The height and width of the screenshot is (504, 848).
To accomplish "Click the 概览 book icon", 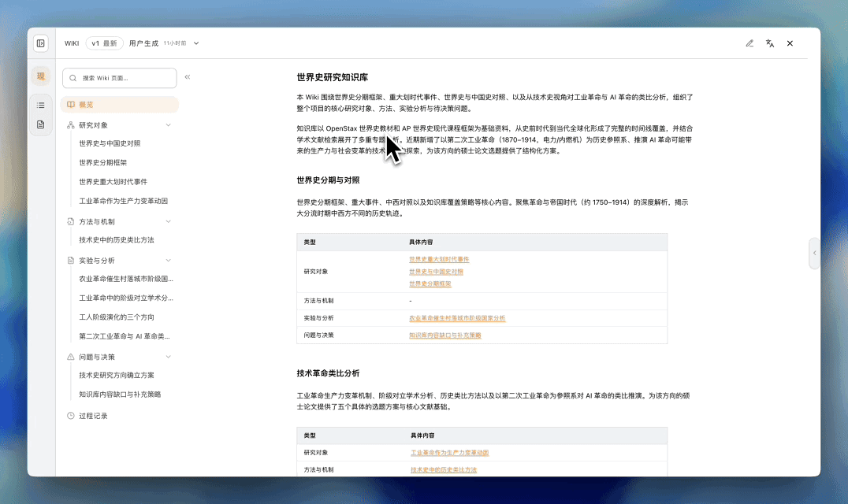I will click(71, 105).
